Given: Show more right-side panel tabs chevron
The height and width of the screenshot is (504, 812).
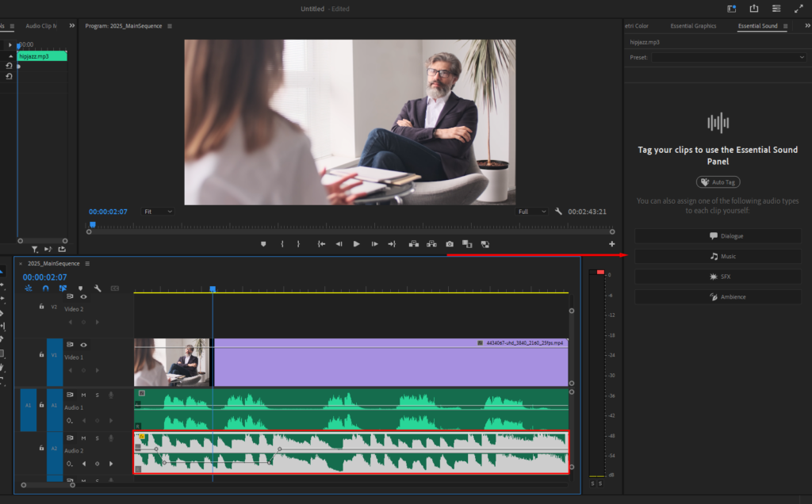Looking at the screenshot, I should point(806,25).
